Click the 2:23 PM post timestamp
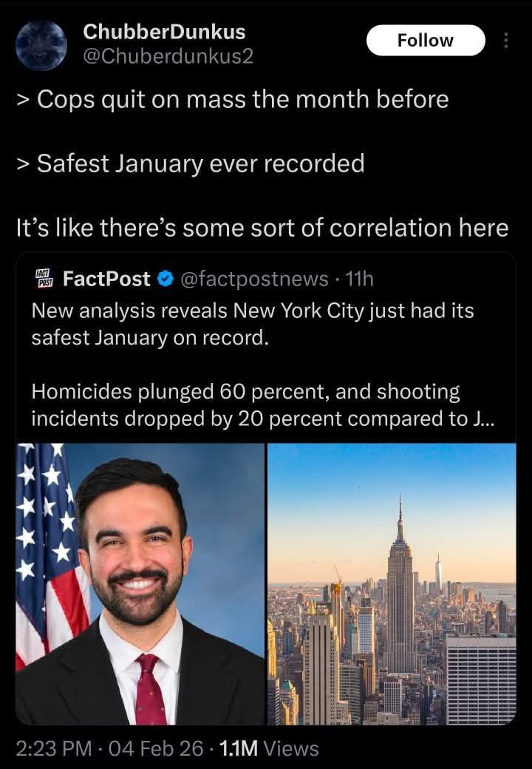 [x=52, y=748]
